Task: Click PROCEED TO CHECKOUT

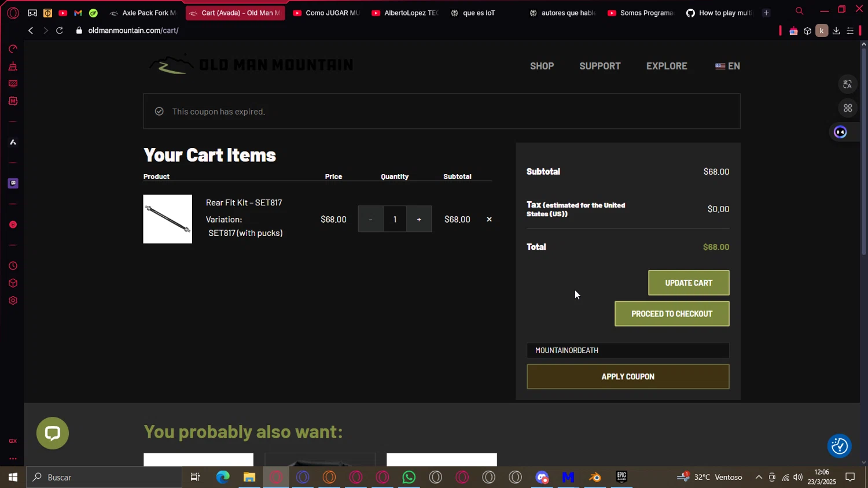Action: (x=672, y=314)
